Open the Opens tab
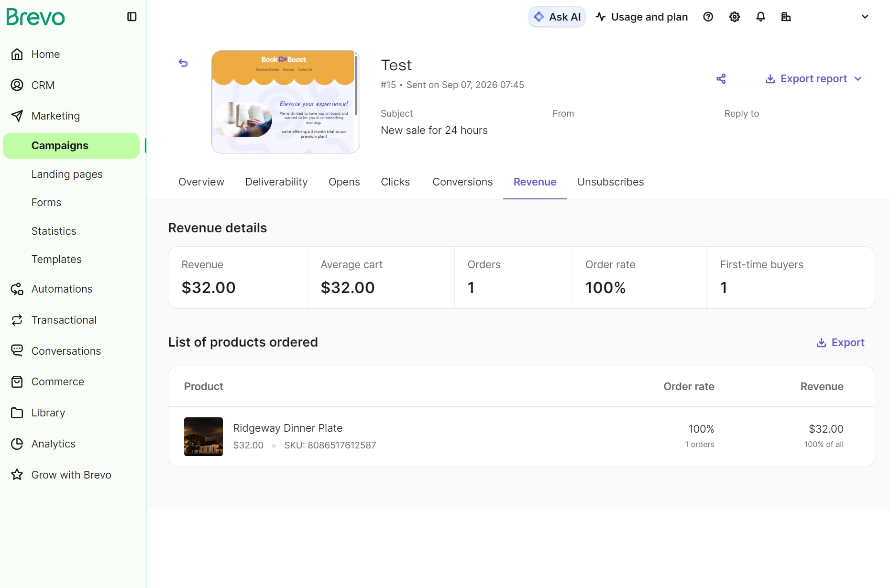 (x=344, y=182)
